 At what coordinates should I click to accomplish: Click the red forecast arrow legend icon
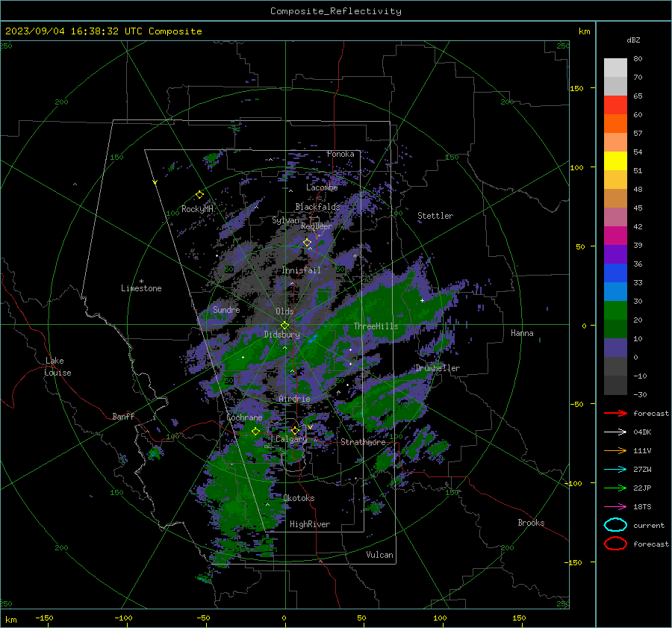(615, 413)
